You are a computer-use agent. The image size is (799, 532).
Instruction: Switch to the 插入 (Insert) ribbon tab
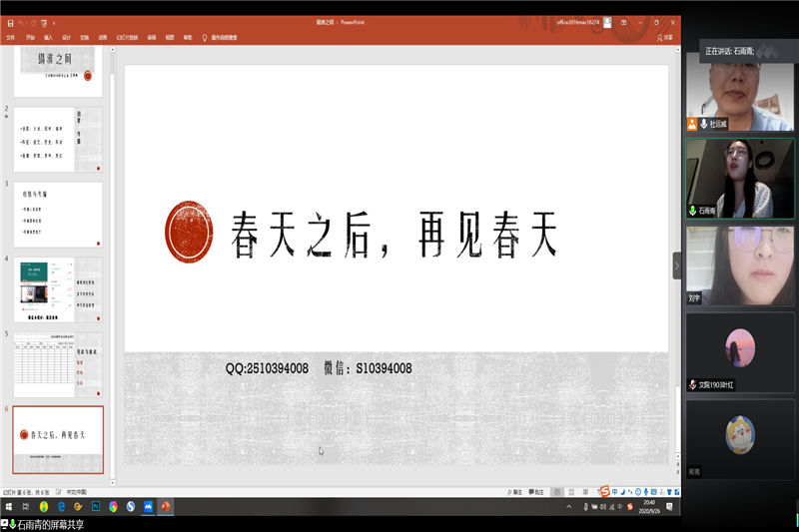[48, 37]
